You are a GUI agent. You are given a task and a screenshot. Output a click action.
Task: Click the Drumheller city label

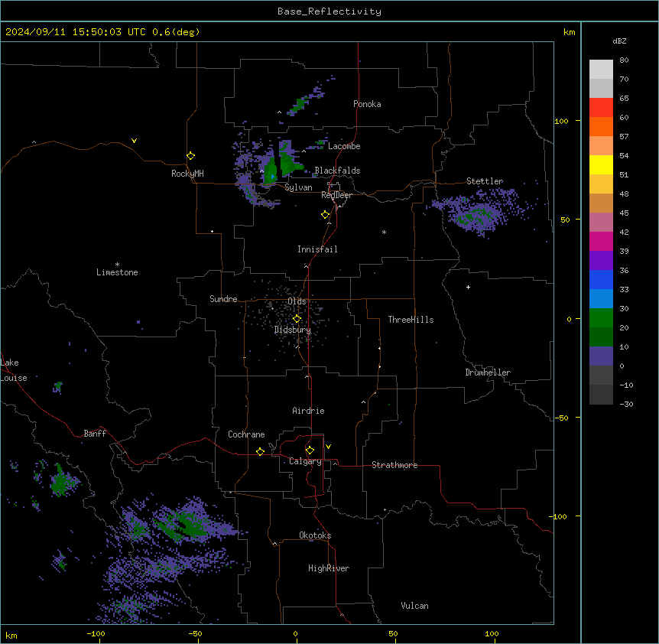point(488,372)
